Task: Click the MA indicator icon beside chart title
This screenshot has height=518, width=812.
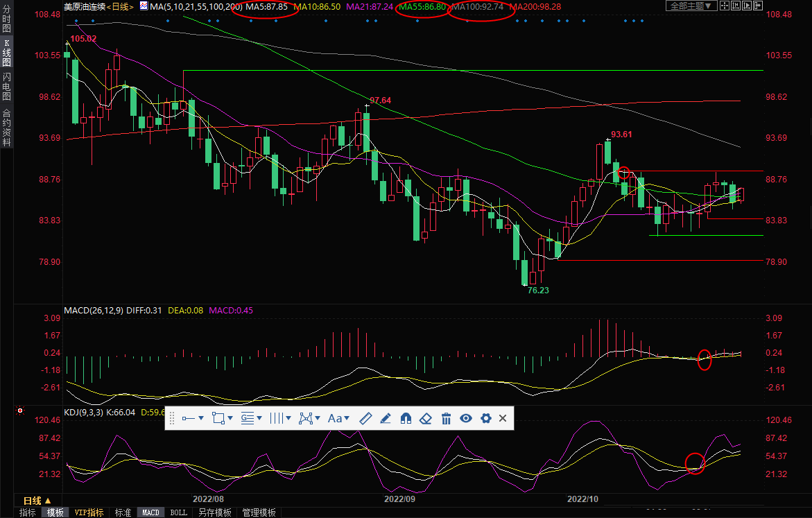Action: tap(144, 6)
